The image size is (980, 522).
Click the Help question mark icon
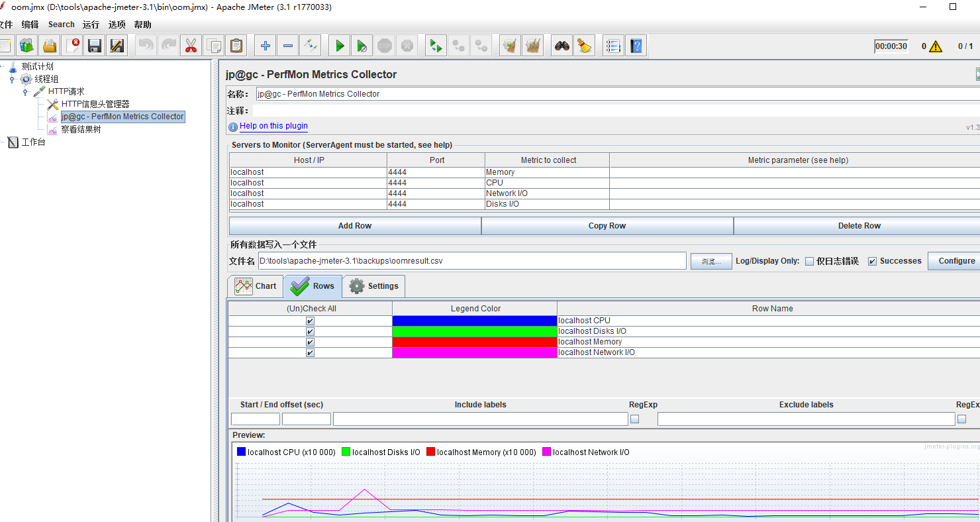click(636, 46)
